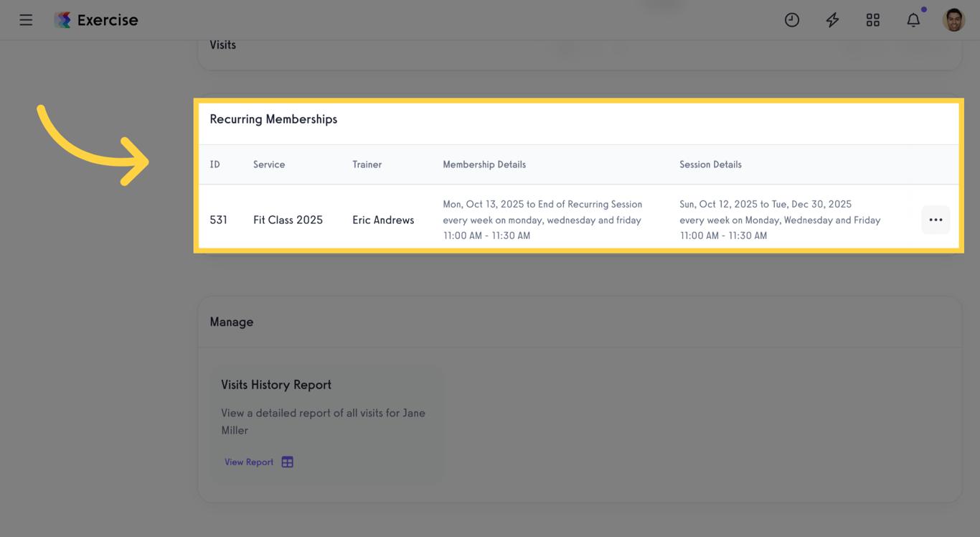Click the Manage section heading
The image size is (980, 537).
(231, 322)
